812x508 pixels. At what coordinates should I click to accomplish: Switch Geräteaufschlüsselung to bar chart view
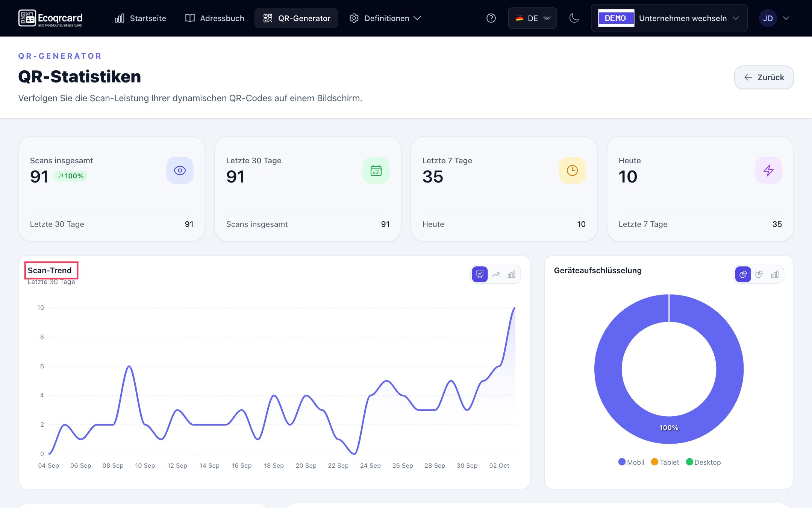point(775,274)
